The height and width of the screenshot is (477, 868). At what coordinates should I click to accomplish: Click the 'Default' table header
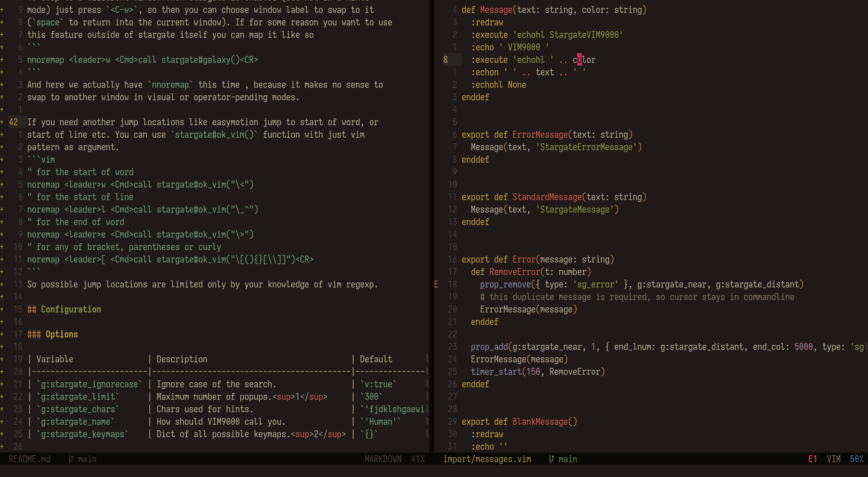click(x=376, y=359)
